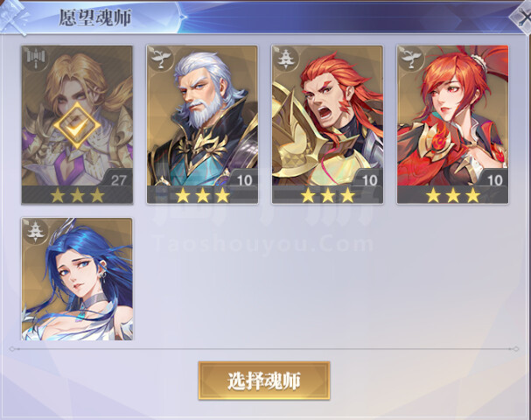Click the tower class icon on blue-haired card
This screenshot has height=420, width=531.
click(x=35, y=231)
